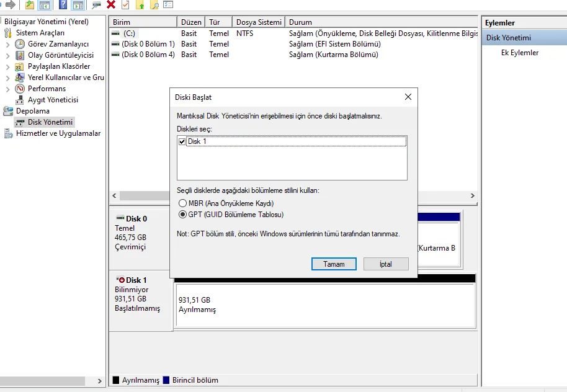Viewport: 567px width, 392px height.
Task: Confirm with the Tamam button
Action: pyautogui.click(x=334, y=264)
